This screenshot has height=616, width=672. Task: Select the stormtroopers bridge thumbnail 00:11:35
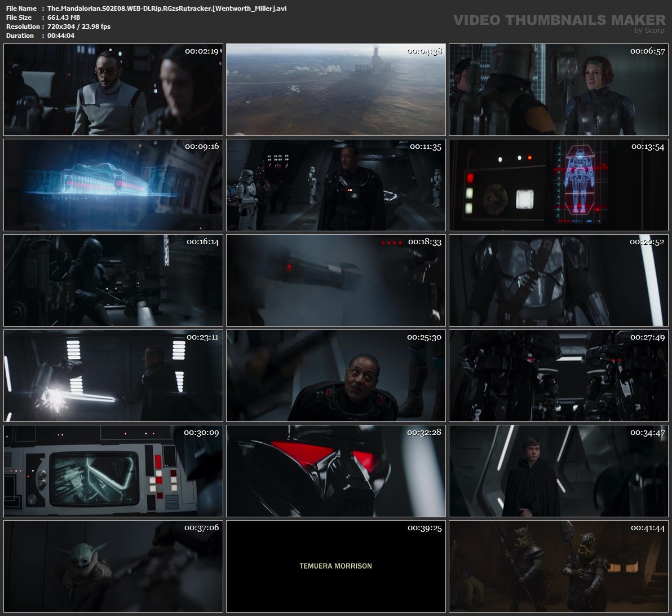click(x=336, y=185)
